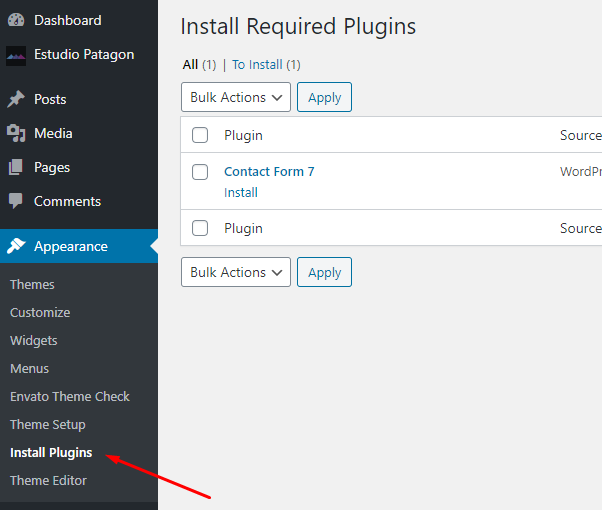
Task: Select Install Plugins in the sidebar
Action: click(x=51, y=452)
